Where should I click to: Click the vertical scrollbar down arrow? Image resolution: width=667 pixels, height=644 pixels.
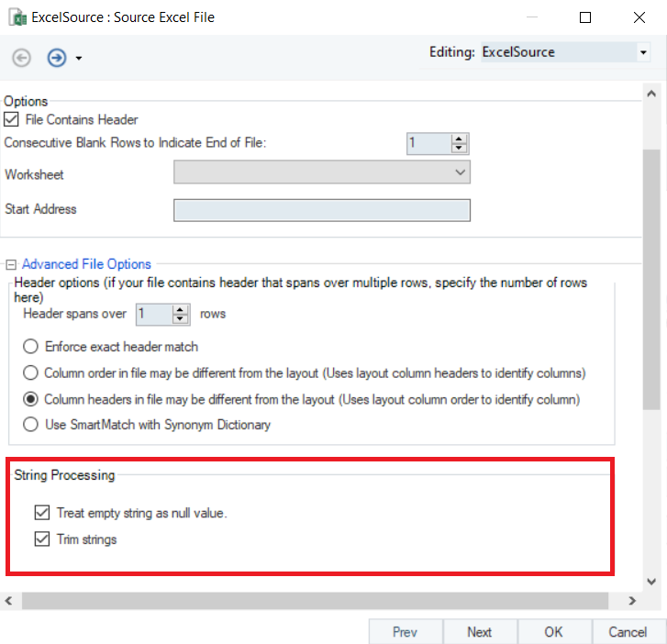click(651, 582)
